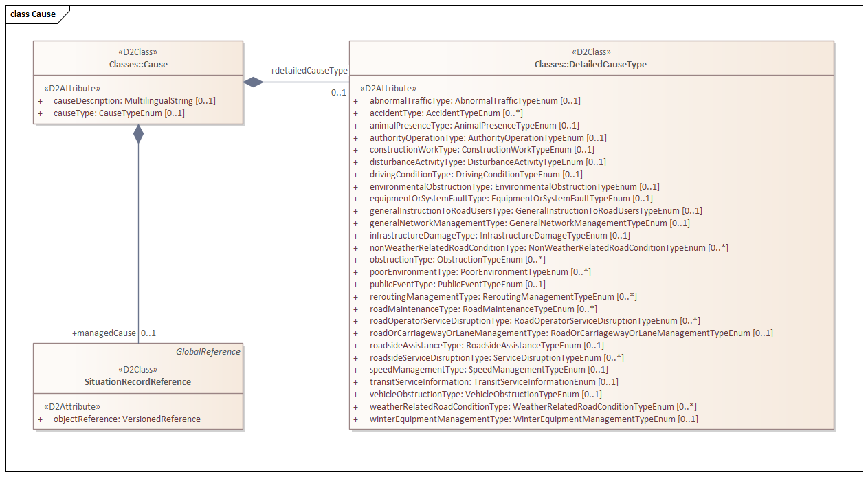This screenshot has width=868, height=477.
Task: Select the Classes::DetailedCauseType class header
Action: tap(590, 65)
